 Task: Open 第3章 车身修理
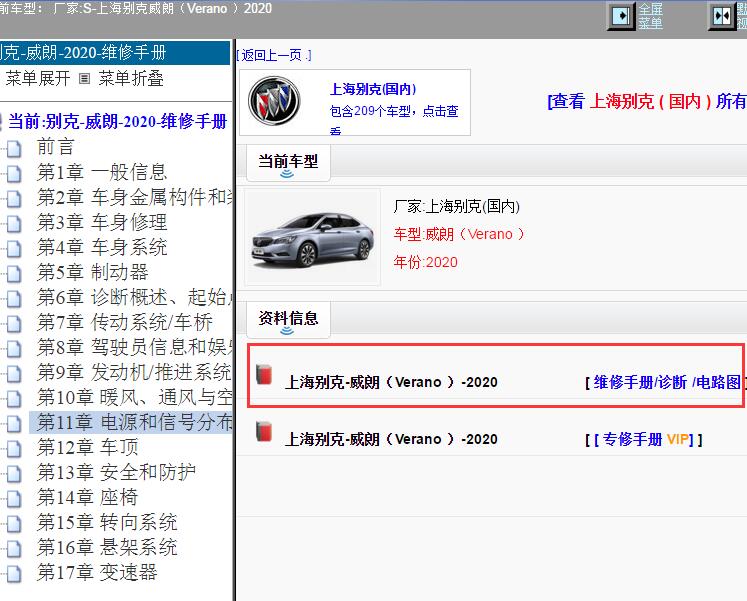click(102, 222)
